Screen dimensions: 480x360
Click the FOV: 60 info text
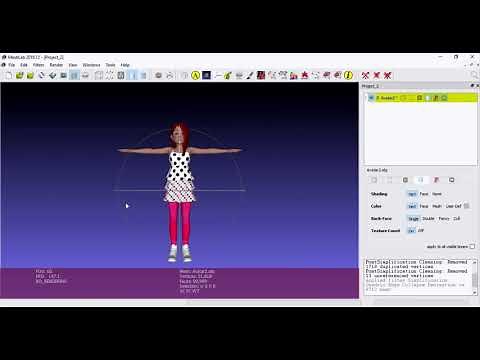[44, 271]
